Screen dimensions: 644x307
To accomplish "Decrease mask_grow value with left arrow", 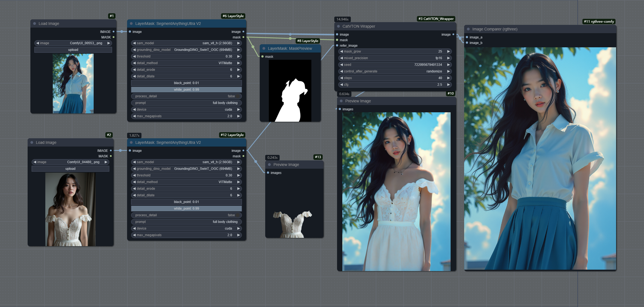I will click(x=341, y=51).
